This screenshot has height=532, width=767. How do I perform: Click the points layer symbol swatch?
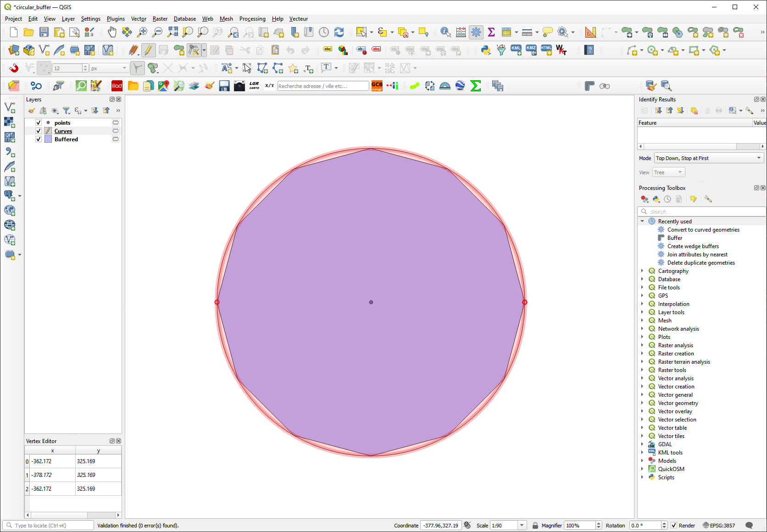48,123
